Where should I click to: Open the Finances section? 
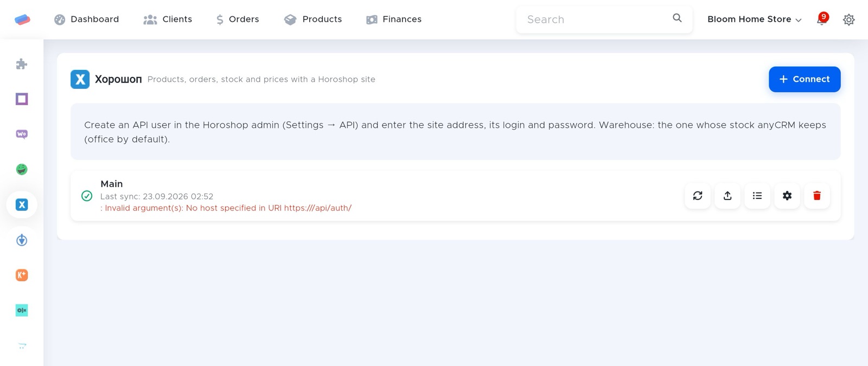tap(394, 20)
